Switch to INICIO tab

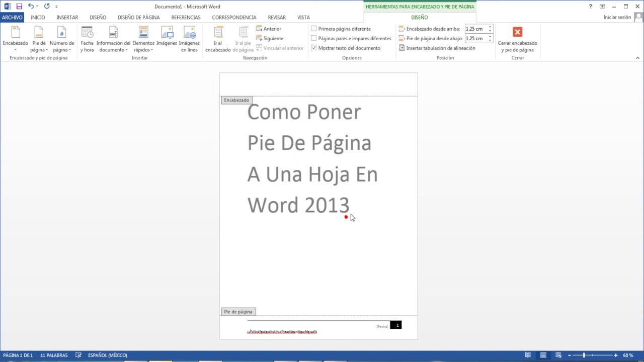(38, 17)
